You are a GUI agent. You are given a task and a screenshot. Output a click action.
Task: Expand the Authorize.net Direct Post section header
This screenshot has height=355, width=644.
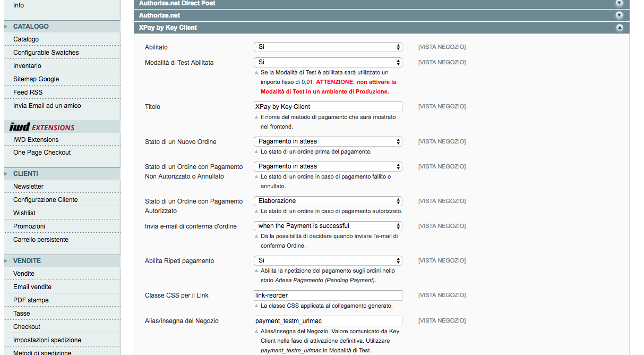[382, 3]
